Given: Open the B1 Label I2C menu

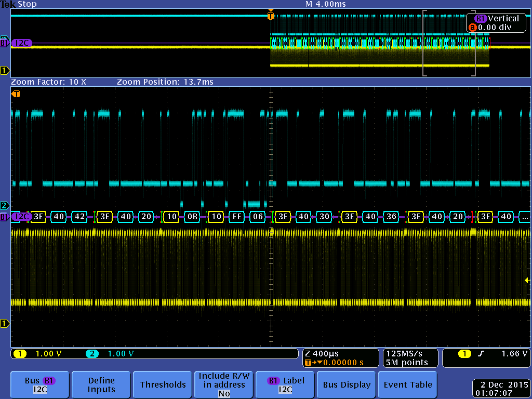Looking at the screenshot, I should pos(285,385).
